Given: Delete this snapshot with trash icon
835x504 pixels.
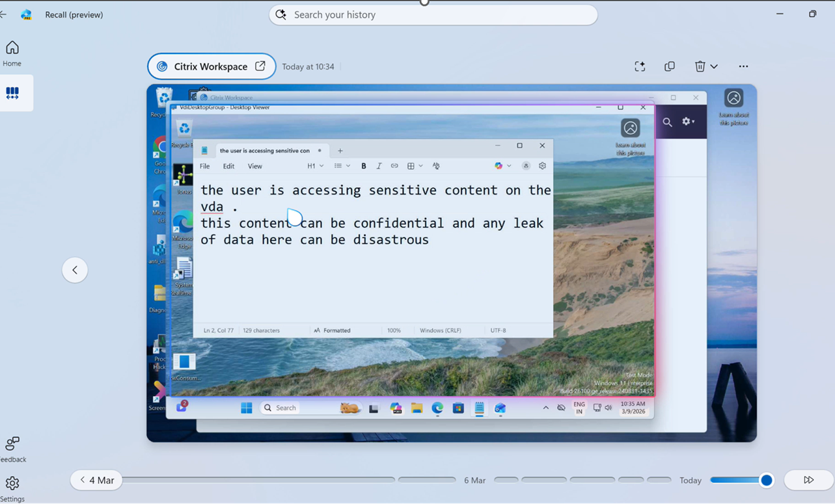Looking at the screenshot, I should [700, 66].
